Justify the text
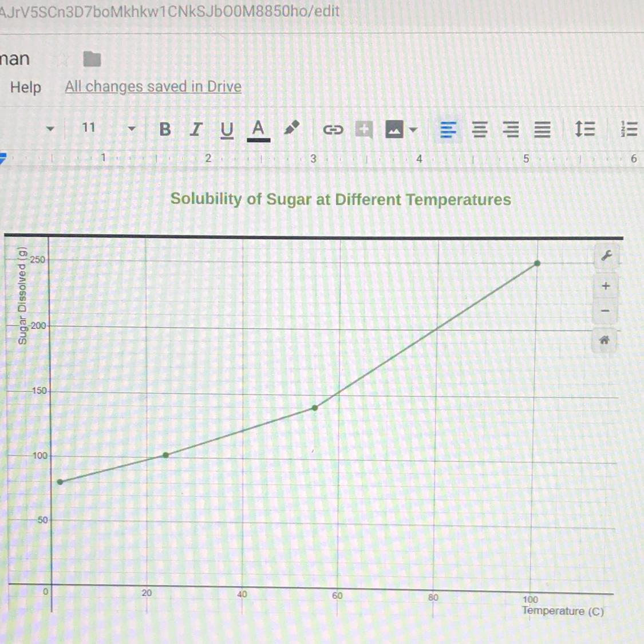The width and height of the screenshot is (644, 644). coord(542,130)
